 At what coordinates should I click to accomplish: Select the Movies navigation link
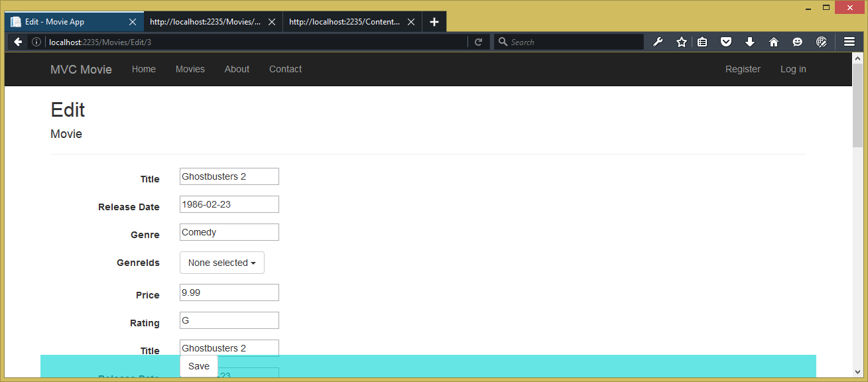[x=190, y=69]
